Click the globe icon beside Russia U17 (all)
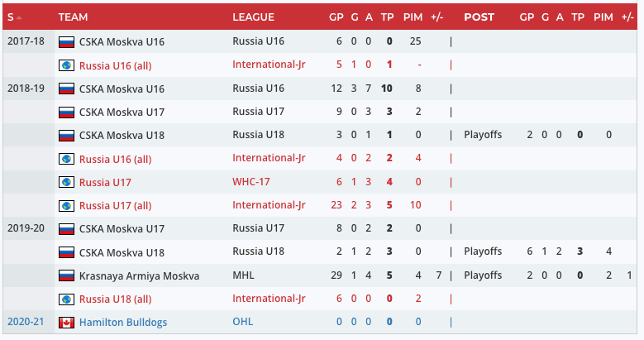Viewport: 644px width, 340px height. 66,205
